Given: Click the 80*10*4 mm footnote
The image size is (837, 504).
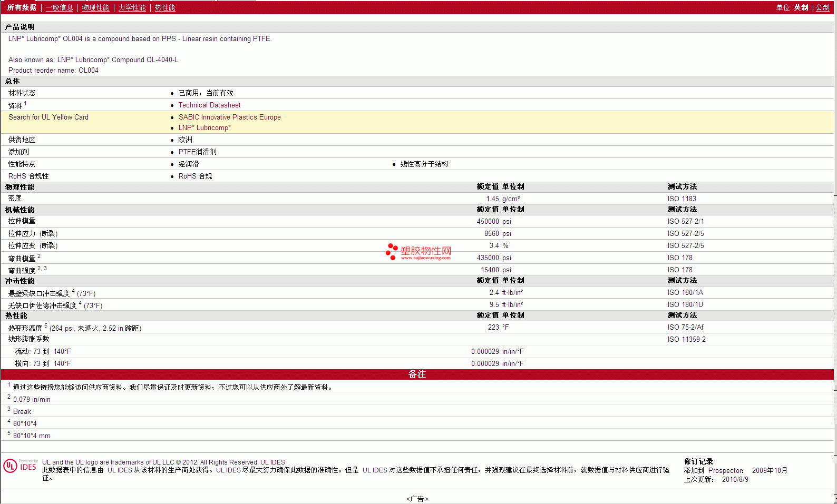Looking at the screenshot, I should pos(32,436).
